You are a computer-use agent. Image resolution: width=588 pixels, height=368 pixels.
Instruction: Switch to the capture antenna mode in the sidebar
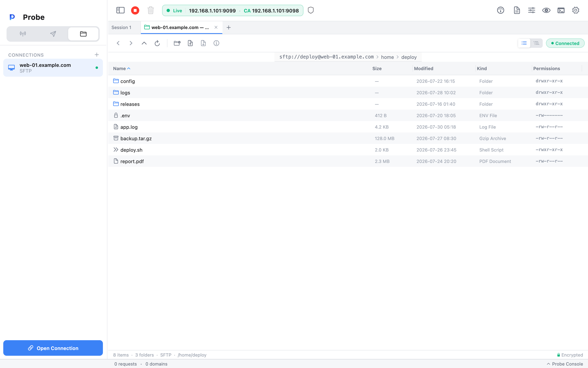23,34
